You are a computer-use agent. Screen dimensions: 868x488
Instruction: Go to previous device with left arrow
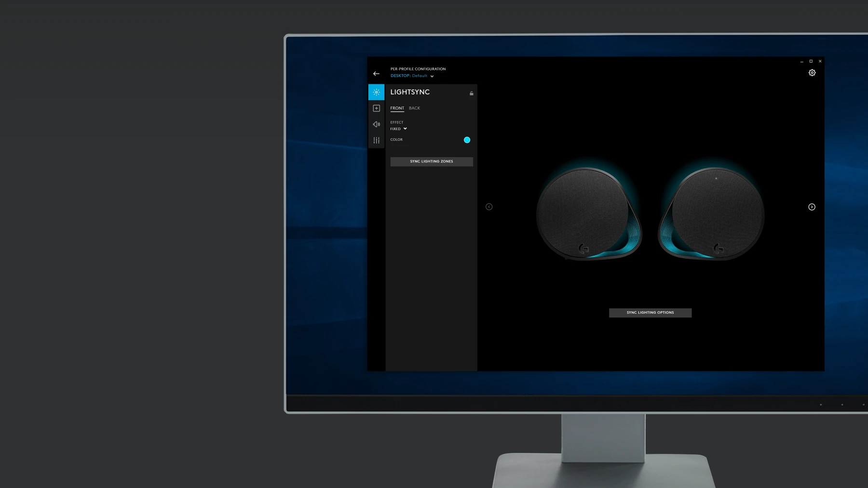pyautogui.click(x=489, y=207)
